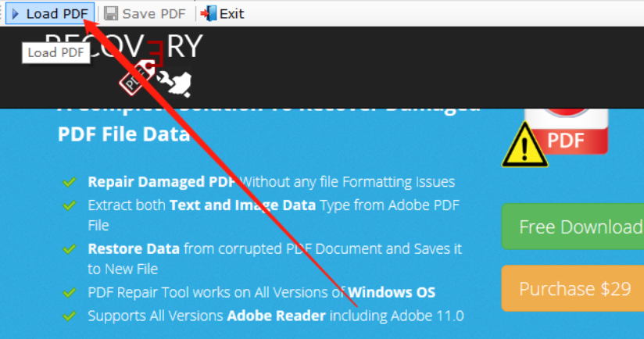This screenshot has height=339, width=644.
Task: Click the Load PDF toolbar button label
Action: click(x=56, y=13)
